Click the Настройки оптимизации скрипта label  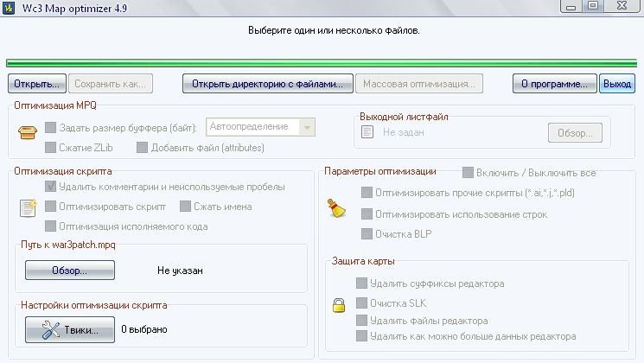click(94, 305)
